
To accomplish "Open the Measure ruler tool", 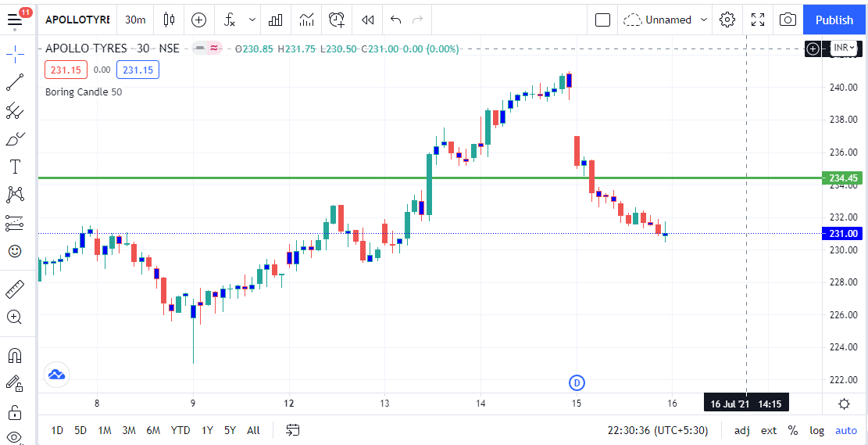I will point(15,289).
